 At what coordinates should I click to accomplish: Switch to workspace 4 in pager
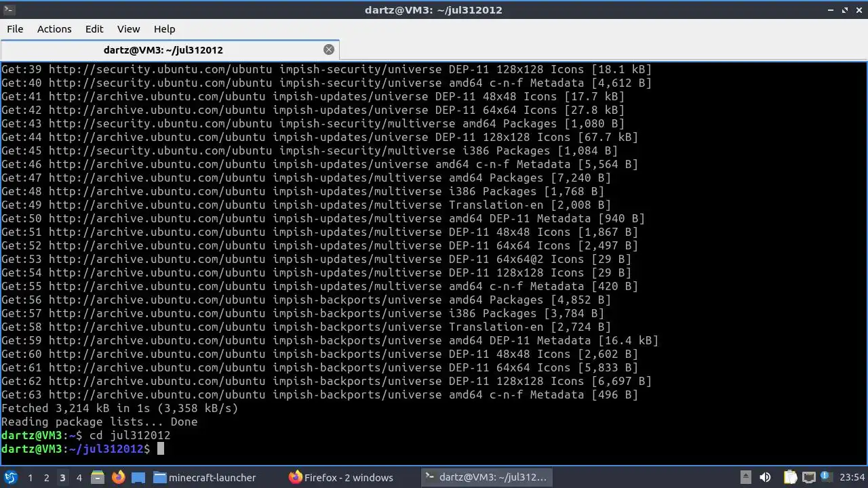tap(79, 477)
